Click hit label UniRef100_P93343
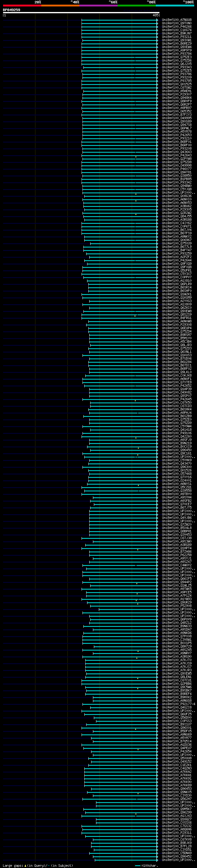The height and width of the screenshot is (868, 197). click(x=177, y=67)
